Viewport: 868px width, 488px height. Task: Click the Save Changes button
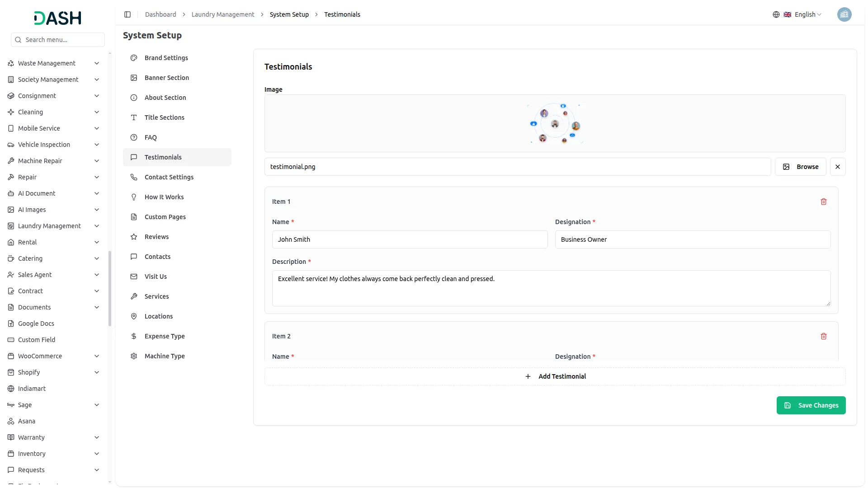click(x=811, y=405)
